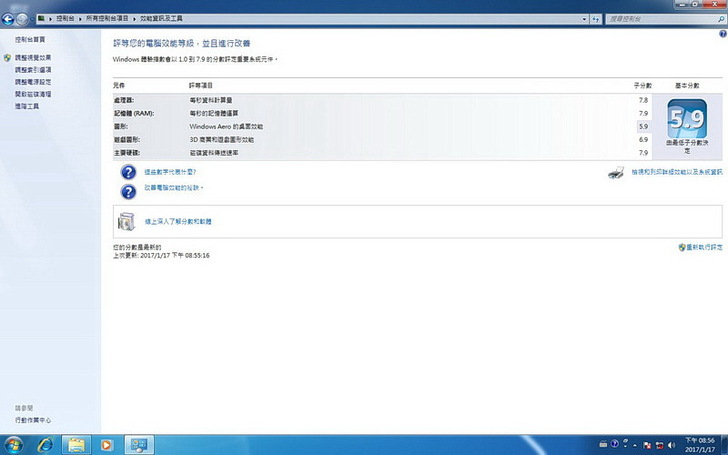Screen dimensions: 728x455
Task: Open the 控制台首頁 link
Action: coord(30,40)
